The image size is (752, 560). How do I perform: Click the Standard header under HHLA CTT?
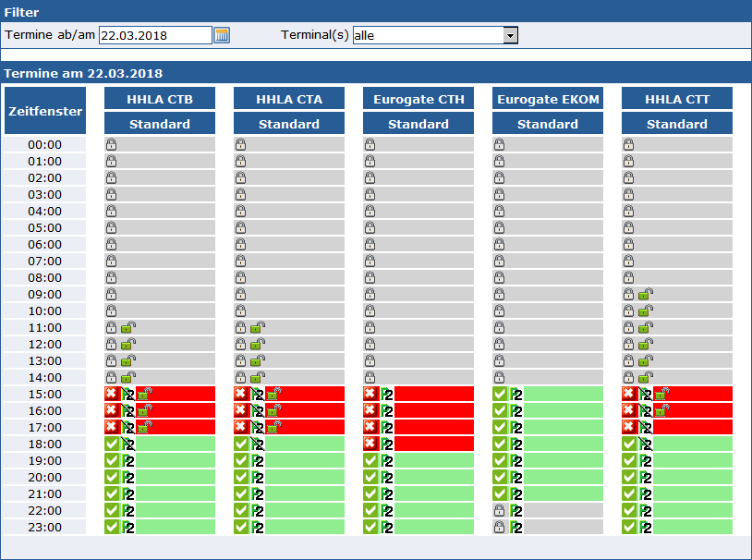[x=677, y=124]
